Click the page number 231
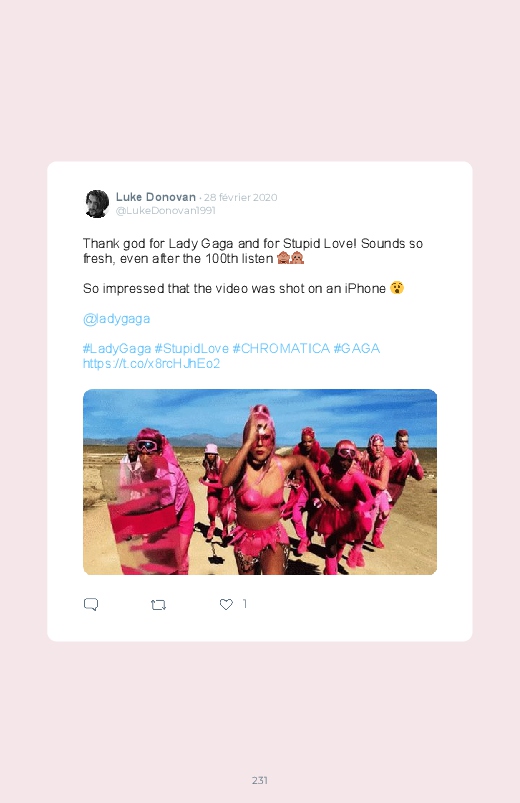This screenshot has width=520, height=803. (x=260, y=780)
